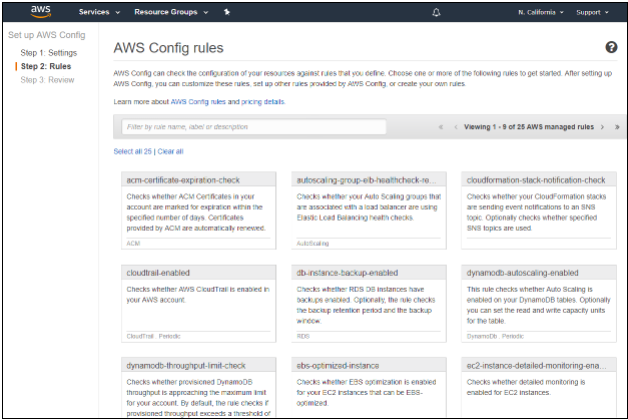Open the pin shortcuts icon
The width and height of the screenshot is (628, 420).
tap(227, 12)
